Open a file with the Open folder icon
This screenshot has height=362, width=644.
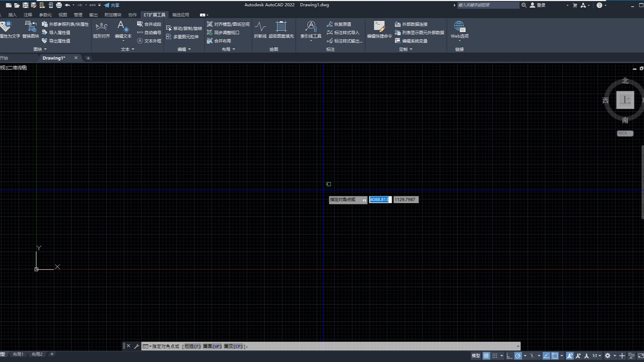point(17,5)
